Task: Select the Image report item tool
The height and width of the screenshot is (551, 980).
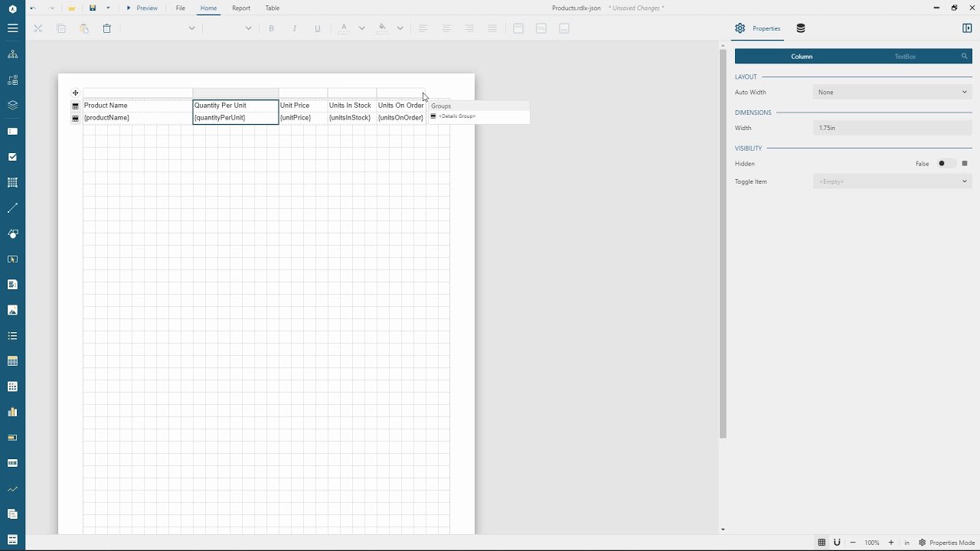Action: coord(12,310)
